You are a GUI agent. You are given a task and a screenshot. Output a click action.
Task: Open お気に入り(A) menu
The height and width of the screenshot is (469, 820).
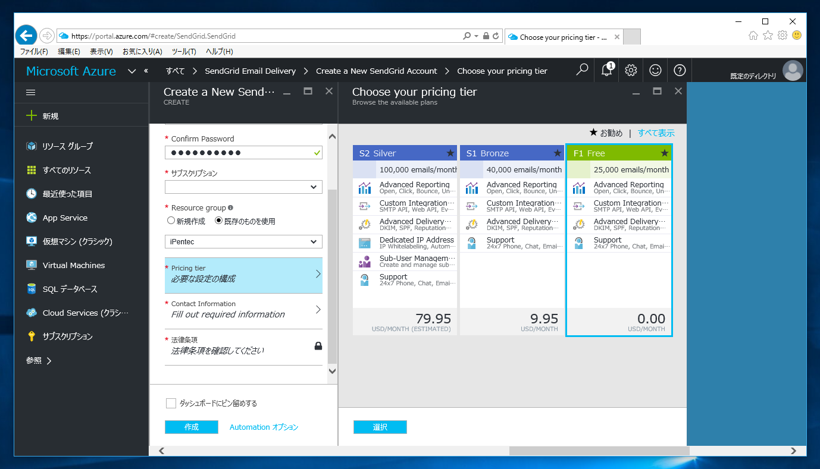(x=142, y=52)
